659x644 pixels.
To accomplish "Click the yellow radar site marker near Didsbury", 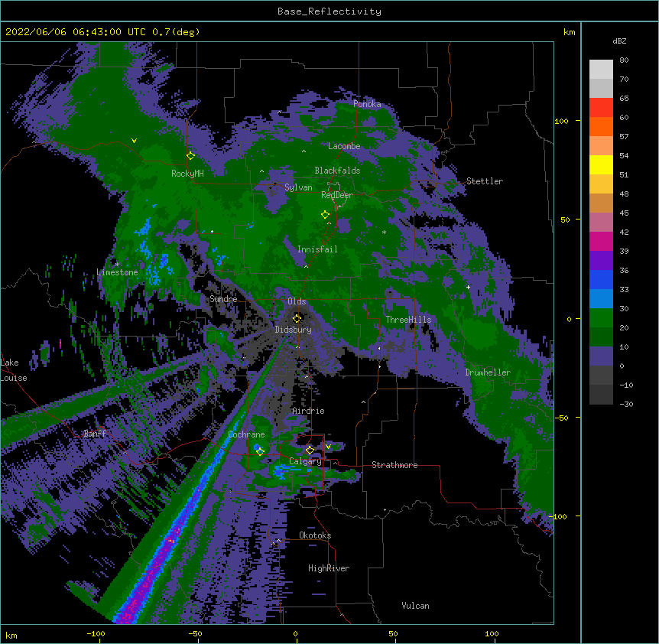I will (297, 318).
